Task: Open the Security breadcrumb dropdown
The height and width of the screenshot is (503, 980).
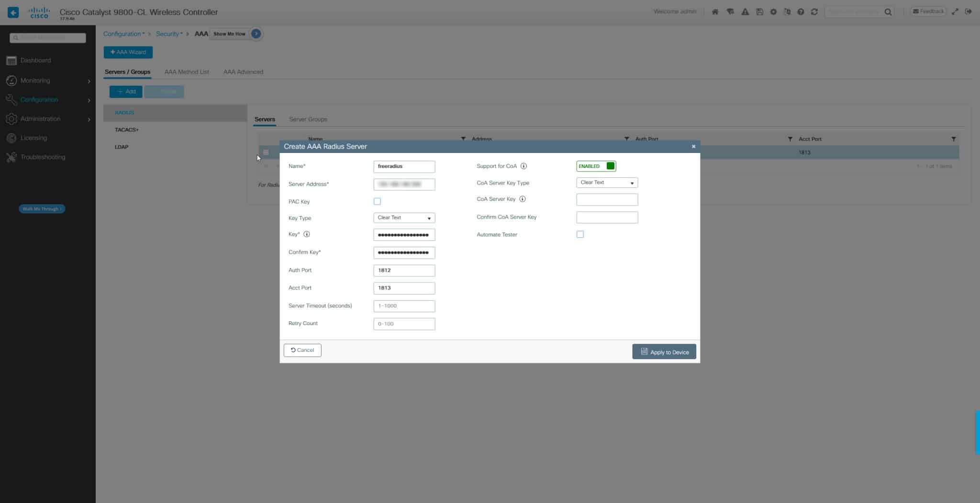Action: coord(169,34)
